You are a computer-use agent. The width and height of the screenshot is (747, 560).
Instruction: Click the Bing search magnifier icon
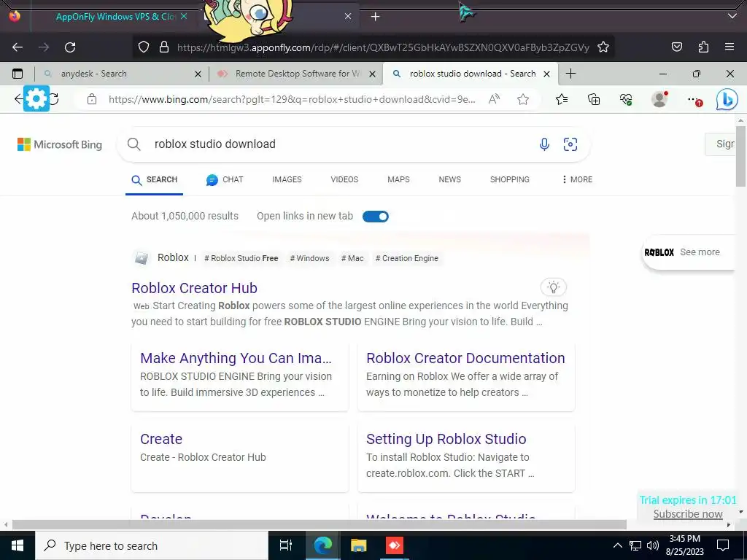point(134,144)
